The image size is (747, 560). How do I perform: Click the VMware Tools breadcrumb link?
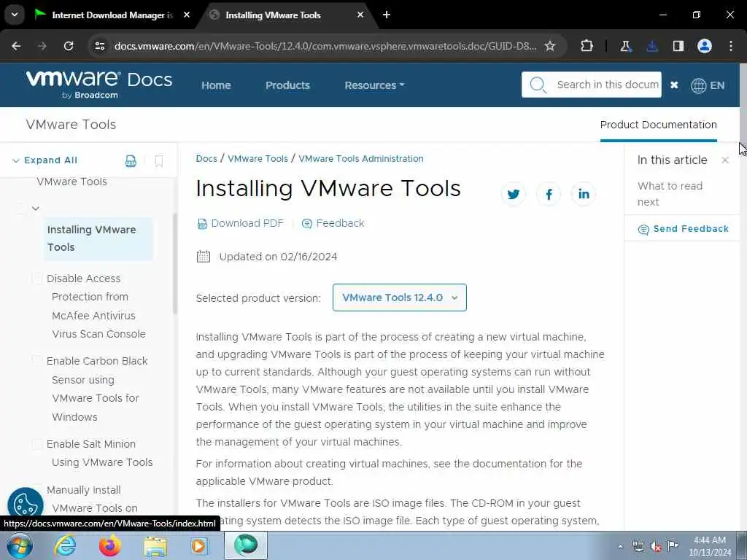(258, 158)
